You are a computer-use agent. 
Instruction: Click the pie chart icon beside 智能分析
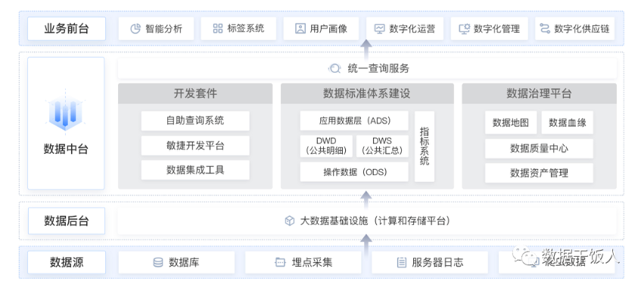pyautogui.click(x=135, y=29)
